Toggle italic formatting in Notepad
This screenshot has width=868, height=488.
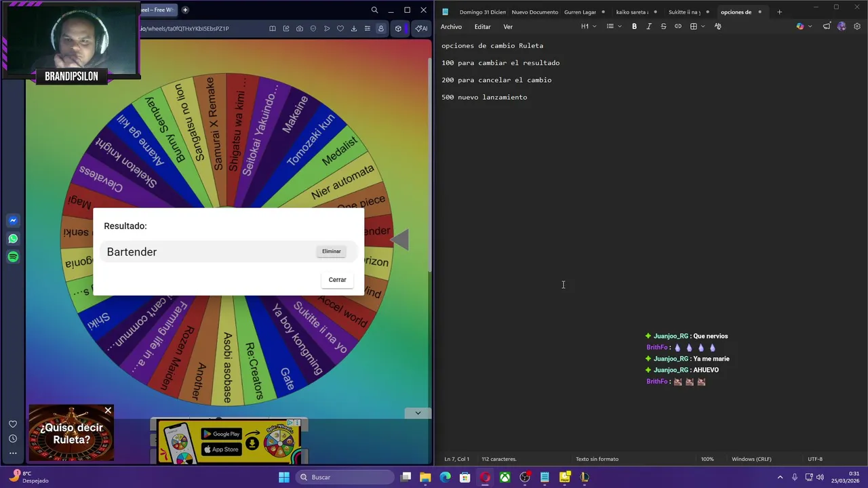[649, 26]
